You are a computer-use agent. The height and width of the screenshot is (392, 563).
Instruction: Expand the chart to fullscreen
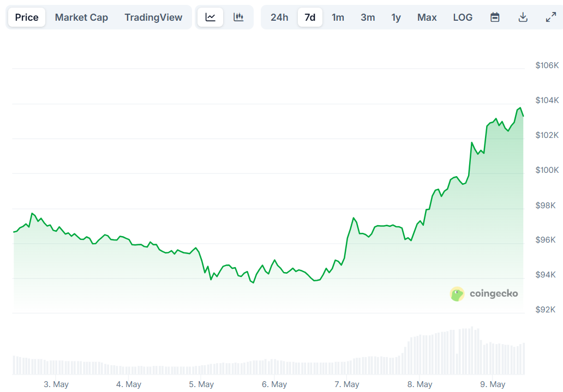[550, 17]
